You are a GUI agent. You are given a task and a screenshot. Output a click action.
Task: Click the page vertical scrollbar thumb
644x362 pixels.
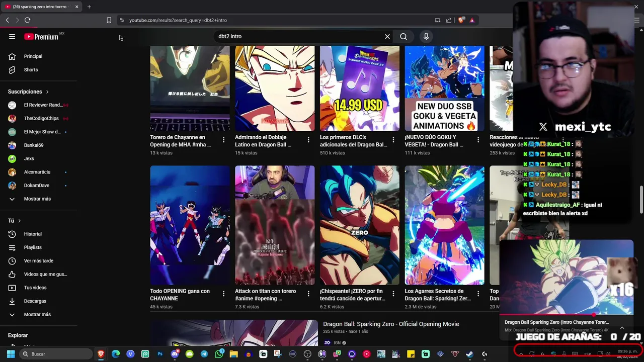641,200
